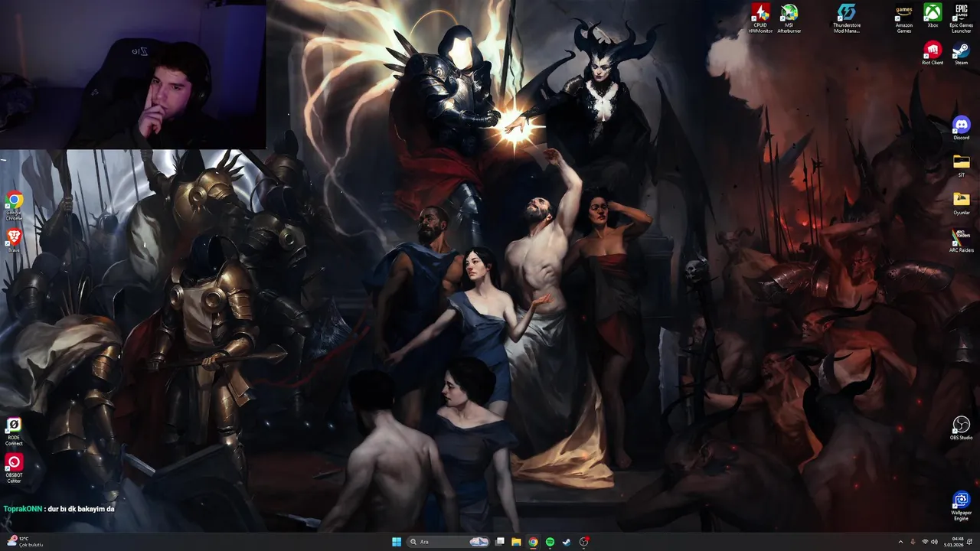Open the weather widget showing 12°C
Image resolution: width=980 pixels, height=551 pixels.
coord(25,542)
